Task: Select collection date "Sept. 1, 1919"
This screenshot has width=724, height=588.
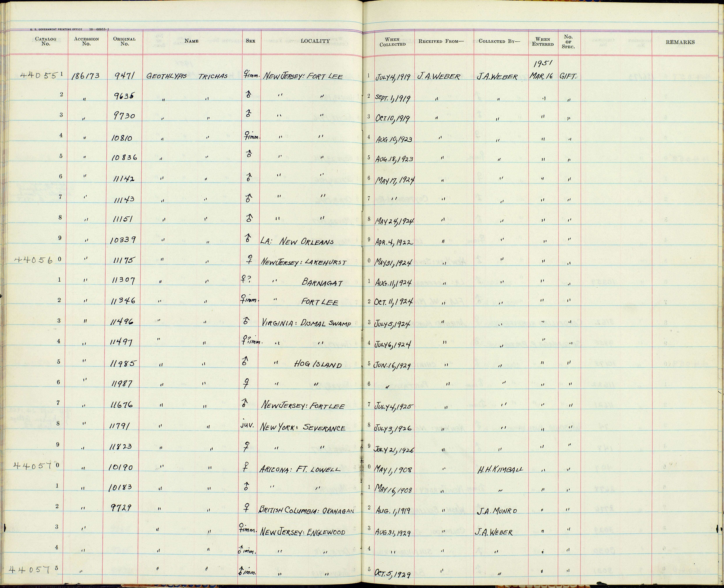Action: (393, 98)
